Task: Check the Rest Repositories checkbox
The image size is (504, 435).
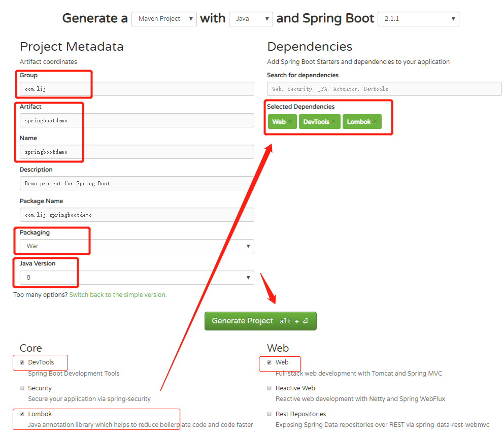Action: [269, 414]
